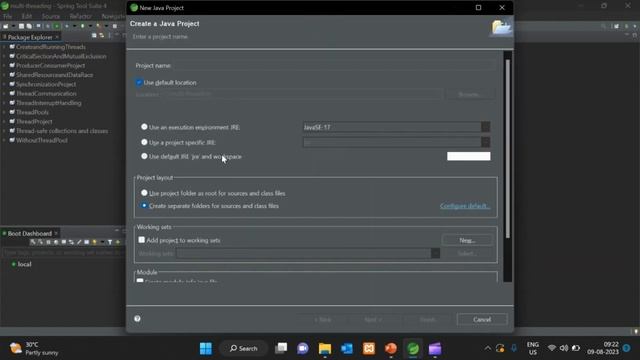This screenshot has height=360, width=640.
Task: Toggle Link with Editor icon in Package Explorer
Action: 102,36
